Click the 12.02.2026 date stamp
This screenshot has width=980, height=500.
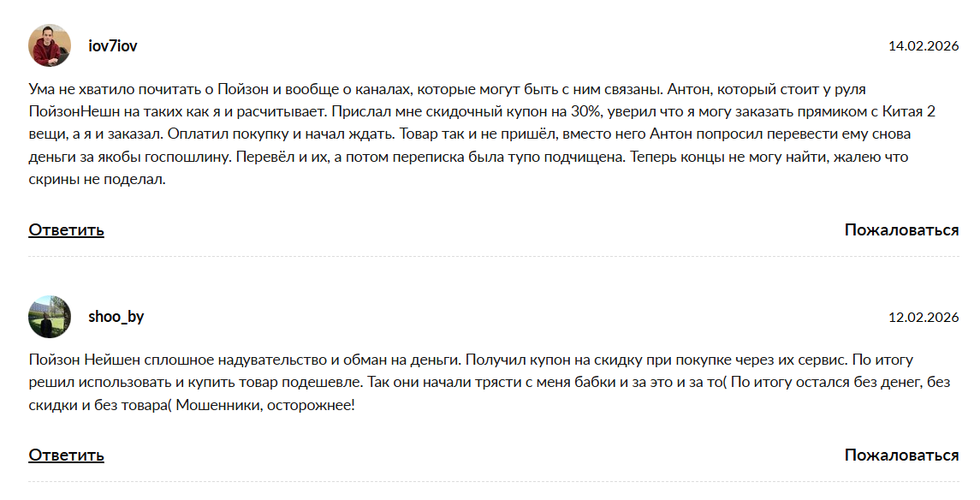(924, 317)
